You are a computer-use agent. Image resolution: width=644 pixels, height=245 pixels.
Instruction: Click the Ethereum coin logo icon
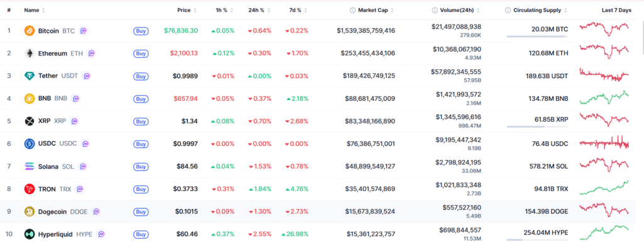point(30,53)
